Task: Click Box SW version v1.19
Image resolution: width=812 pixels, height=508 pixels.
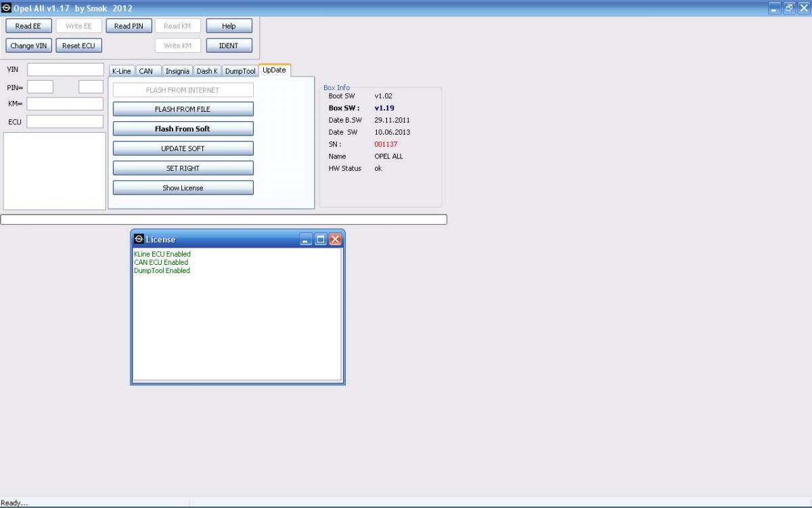Action: coord(384,108)
